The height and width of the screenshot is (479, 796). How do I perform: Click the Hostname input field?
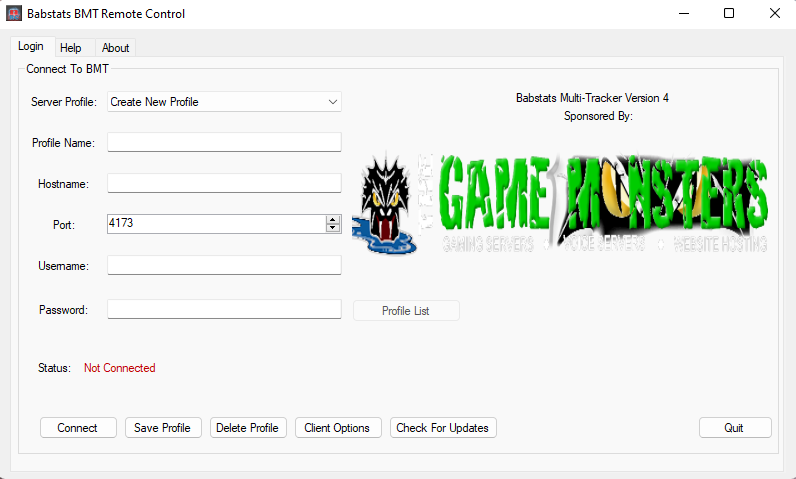(224, 183)
